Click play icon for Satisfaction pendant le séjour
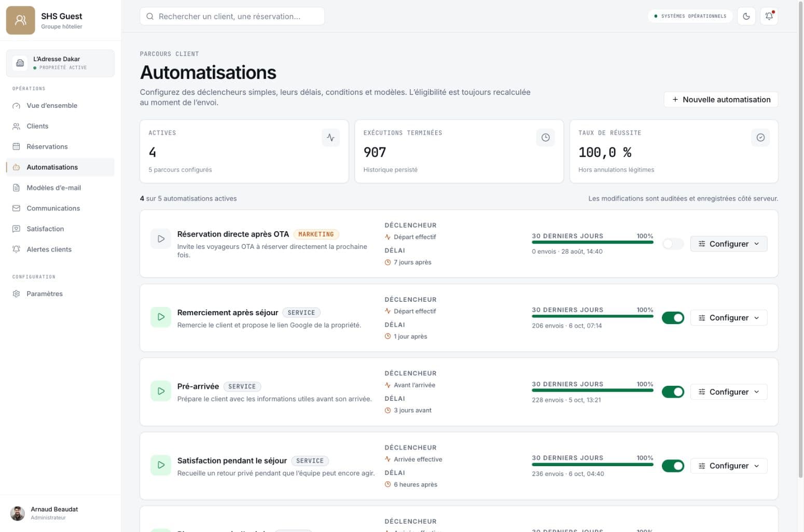Screen dimensions: 804x532 click(161, 465)
